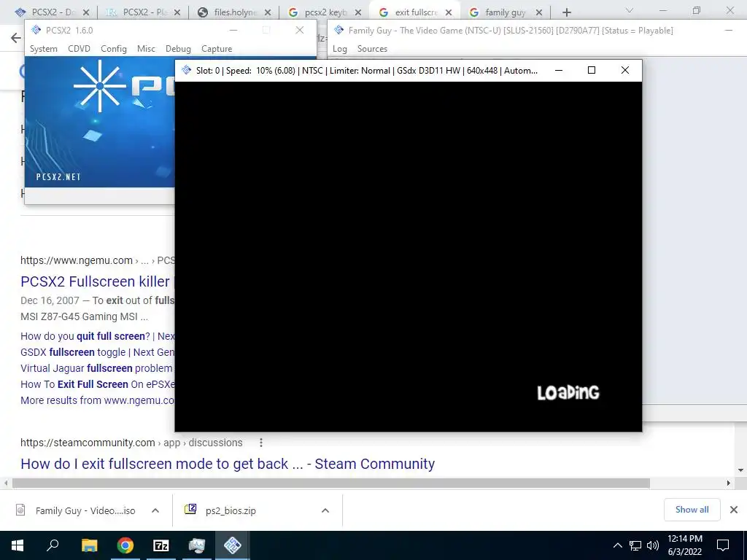
Task: Open network status tray icon
Action: pos(635,545)
